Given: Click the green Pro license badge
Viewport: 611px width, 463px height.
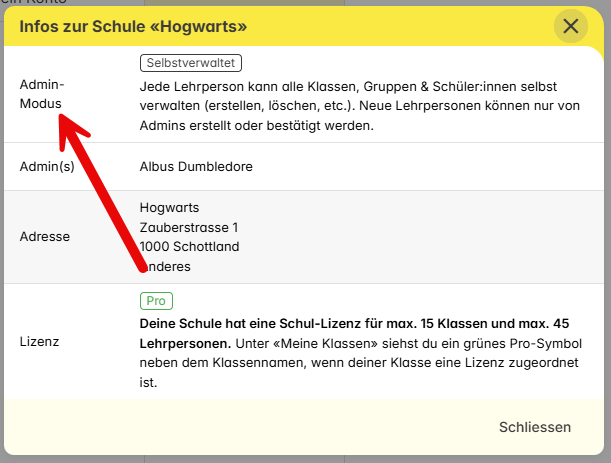Looking at the screenshot, I should [x=156, y=301].
